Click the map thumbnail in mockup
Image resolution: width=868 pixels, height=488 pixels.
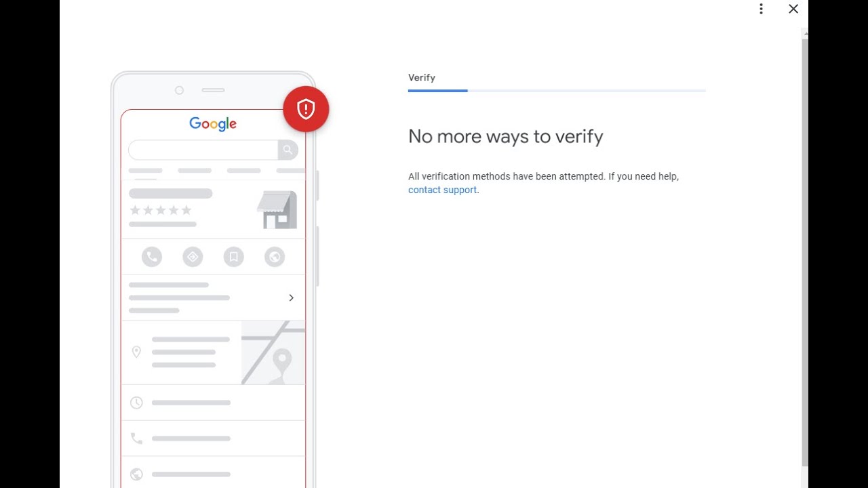pyautogui.click(x=273, y=352)
